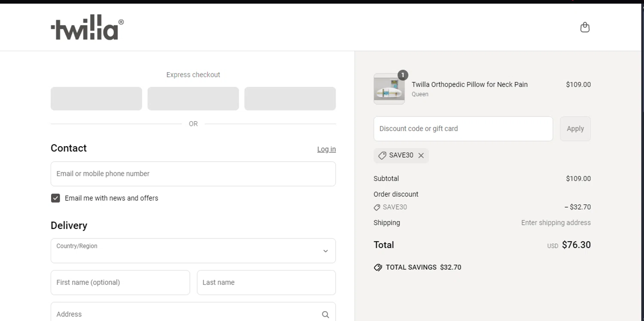Focus the Discount code or gift card field
Viewport: 644px width, 321px height.
tap(463, 128)
